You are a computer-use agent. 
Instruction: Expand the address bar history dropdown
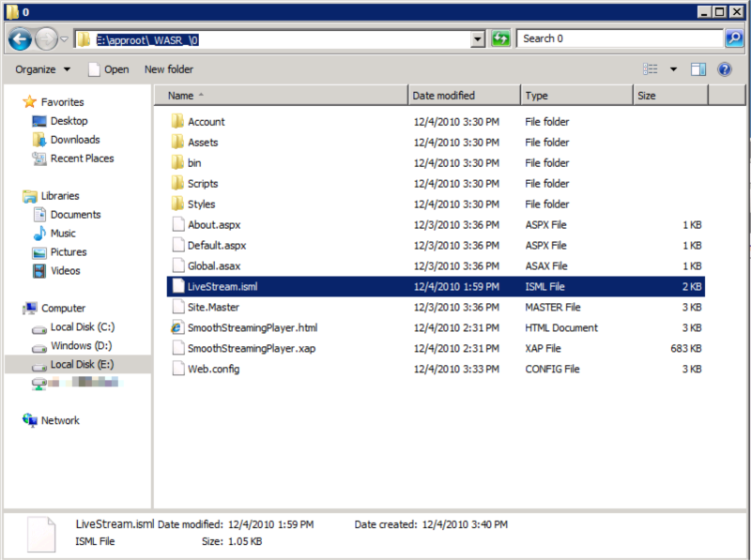pos(477,39)
